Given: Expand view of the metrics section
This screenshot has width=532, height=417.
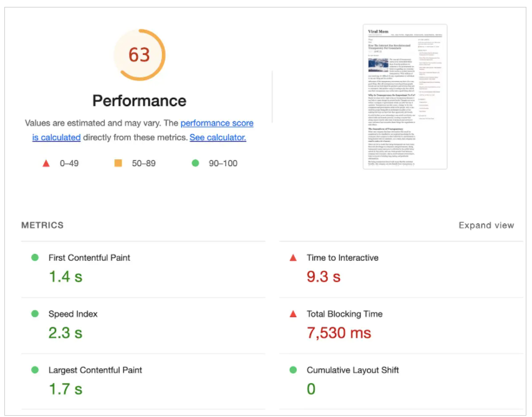Looking at the screenshot, I should (486, 225).
